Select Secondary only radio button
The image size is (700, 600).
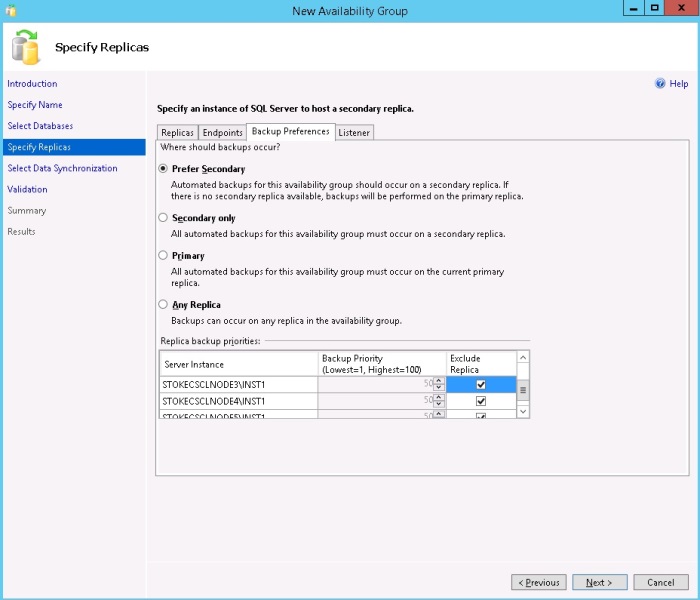163,217
